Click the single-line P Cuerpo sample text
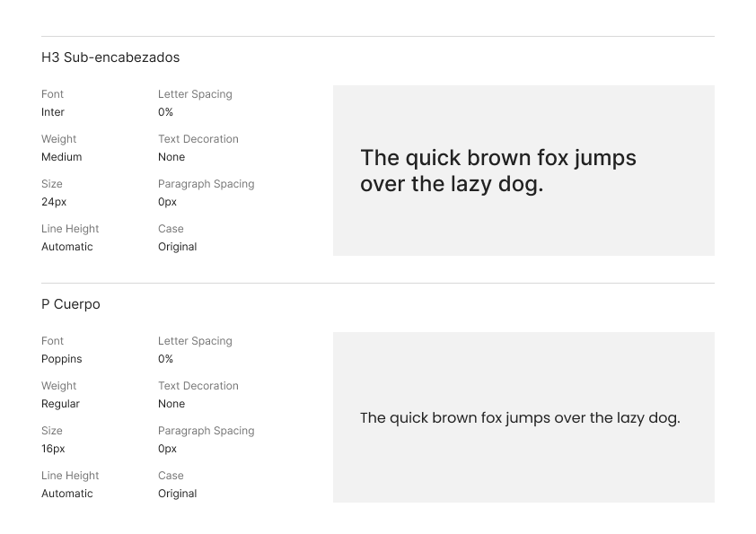 tap(520, 418)
